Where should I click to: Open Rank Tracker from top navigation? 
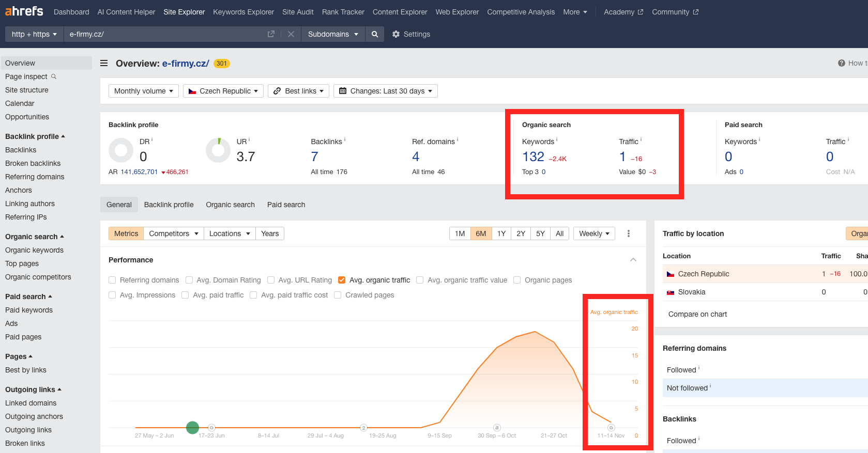pyautogui.click(x=343, y=12)
